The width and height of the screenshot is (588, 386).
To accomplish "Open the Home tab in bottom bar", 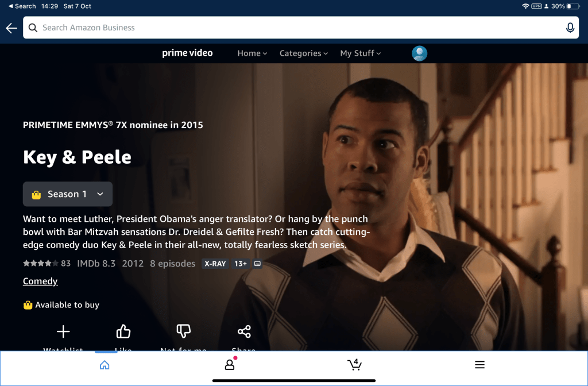I will (x=105, y=365).
